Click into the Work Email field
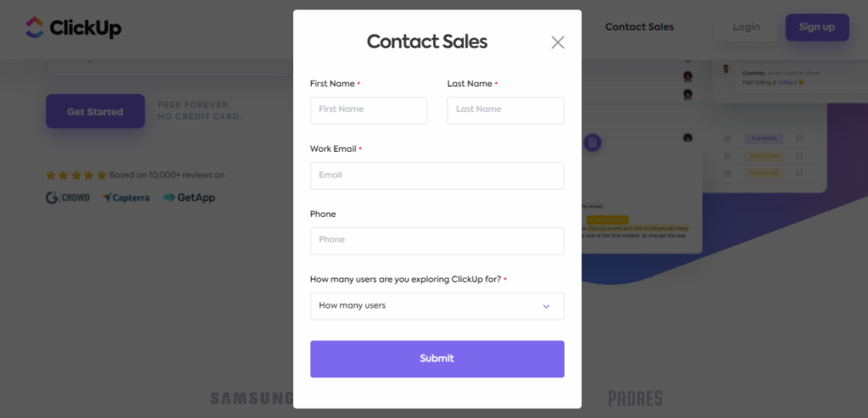The height and width of the screenshot is (418, 868). coord(437,176)
